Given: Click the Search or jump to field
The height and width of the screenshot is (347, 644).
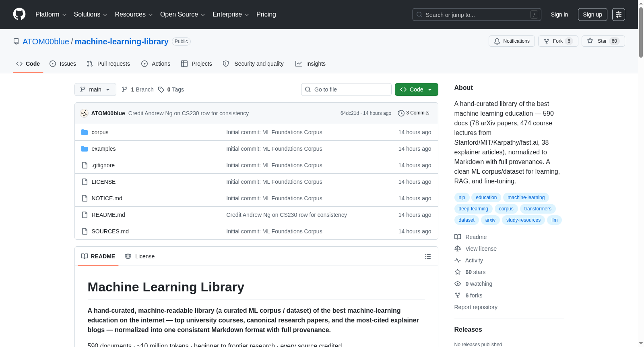Looking at the screenshot, I should 477,15.
